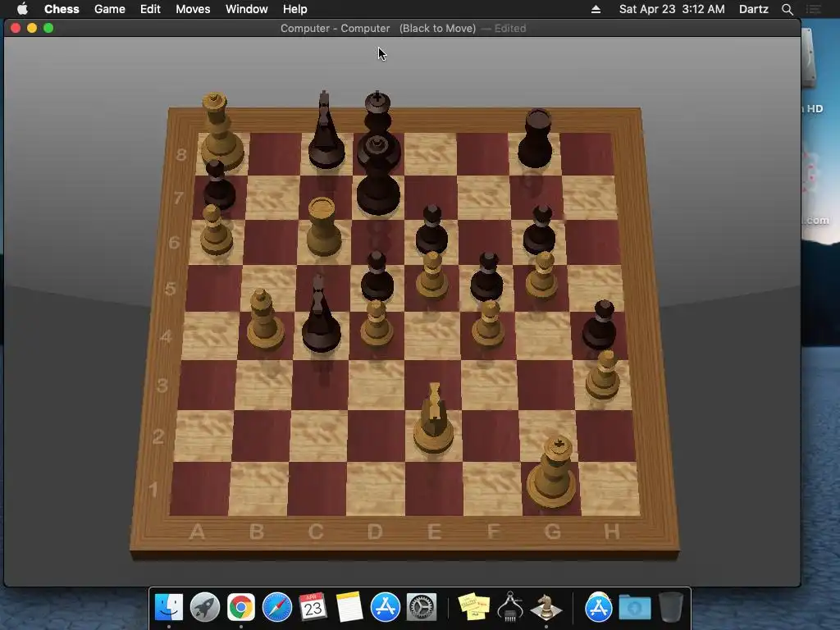Click empty square h8 on the board
Viewport: 840px width, 630px height.
587,154
